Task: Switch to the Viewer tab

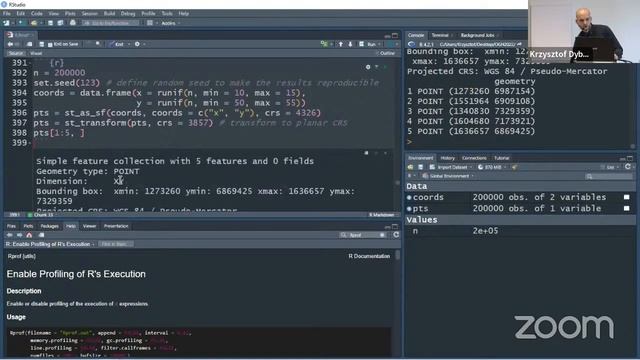Action: (x=89, y=226)
